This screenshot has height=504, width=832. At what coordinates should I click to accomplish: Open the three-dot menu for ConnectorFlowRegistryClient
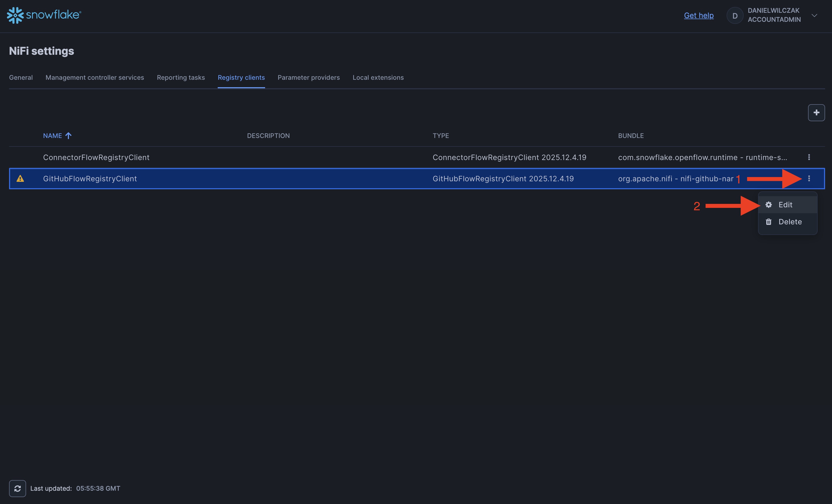(x=809, y=157)
